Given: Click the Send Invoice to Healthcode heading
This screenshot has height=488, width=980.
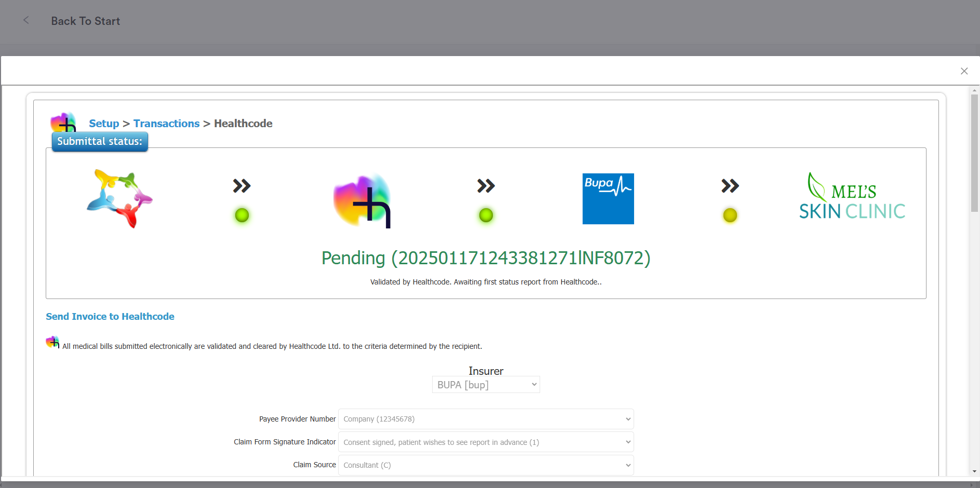Looking at the screenshot, I should (110, 317).
